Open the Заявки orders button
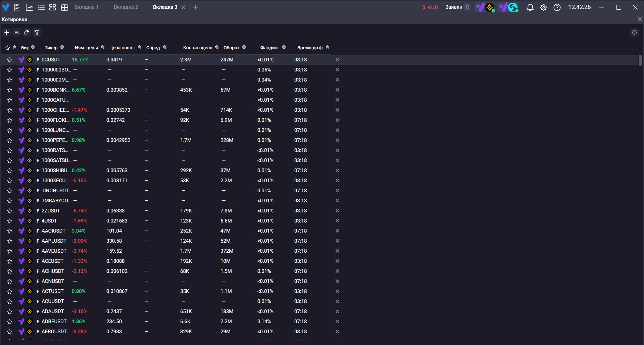The image size is (644, 345). (458, 7)
